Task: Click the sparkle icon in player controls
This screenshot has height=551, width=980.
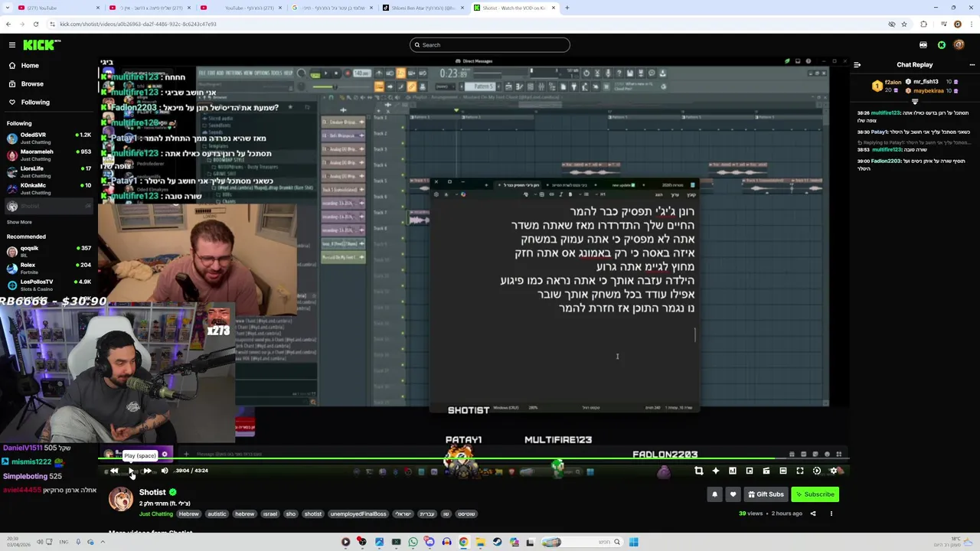Action: pyautogui.click(x=715, y=471)
